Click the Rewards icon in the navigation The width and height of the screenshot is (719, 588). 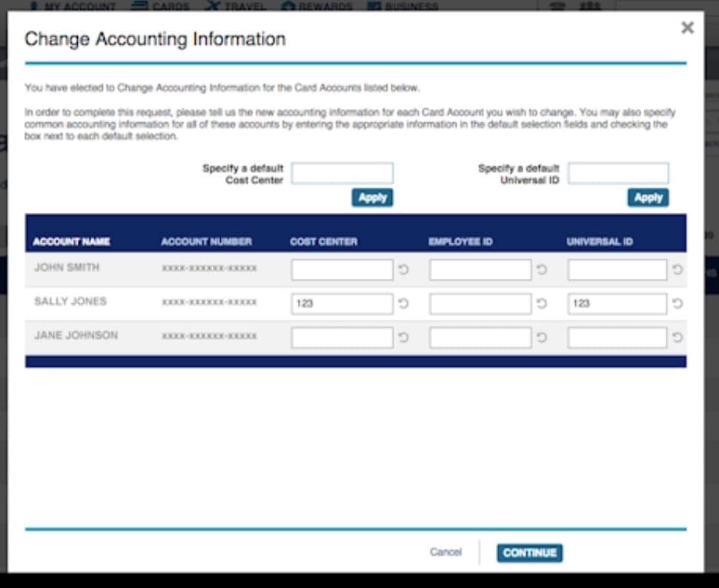(287, 6)
